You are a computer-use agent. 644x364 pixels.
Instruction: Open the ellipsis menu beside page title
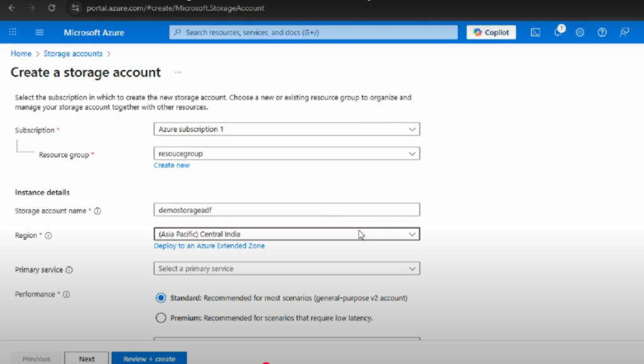(178, 72)
